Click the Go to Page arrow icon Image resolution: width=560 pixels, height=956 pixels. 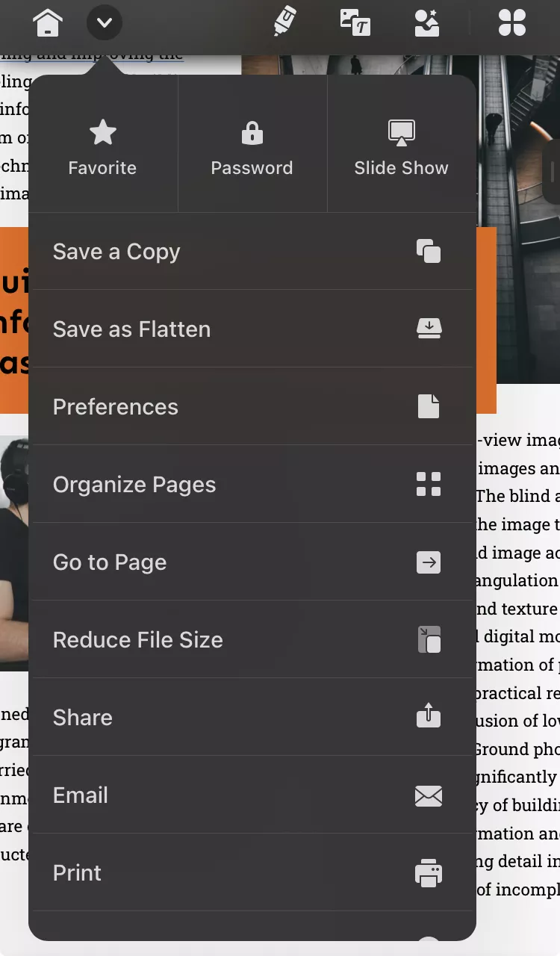[x=429, y=562]
